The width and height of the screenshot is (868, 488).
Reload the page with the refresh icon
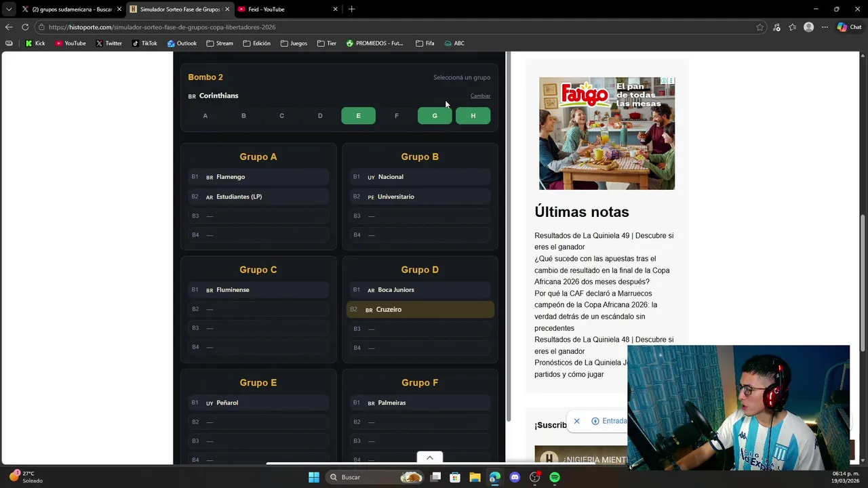point(25,27)
